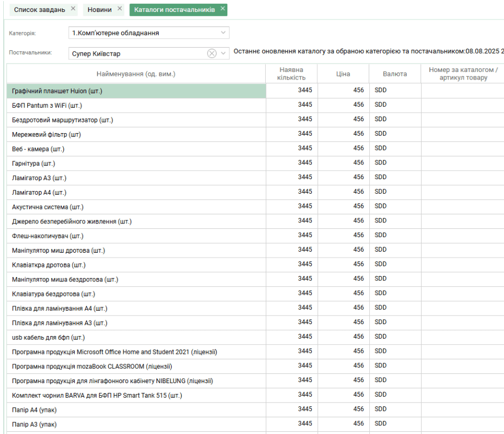Click the Валюта column header

(394, 74)
